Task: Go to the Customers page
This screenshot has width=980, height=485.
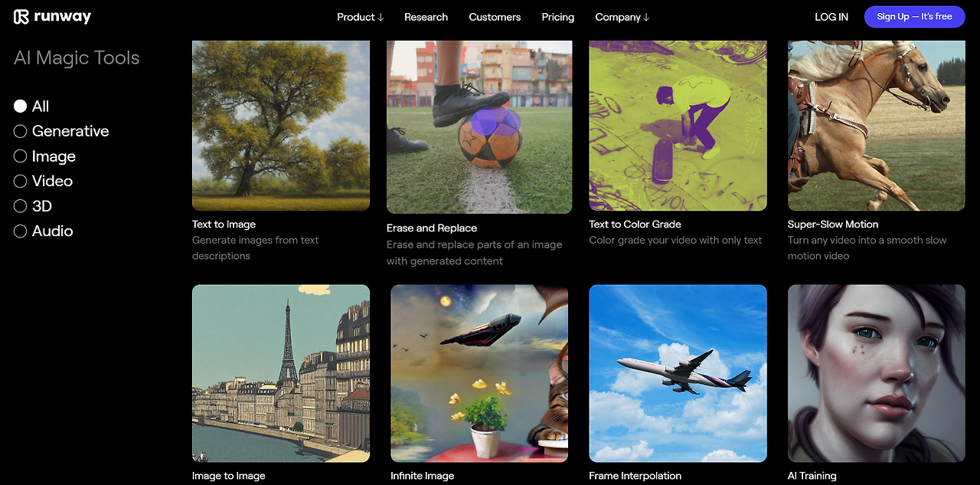Action: tap(495, 17)
